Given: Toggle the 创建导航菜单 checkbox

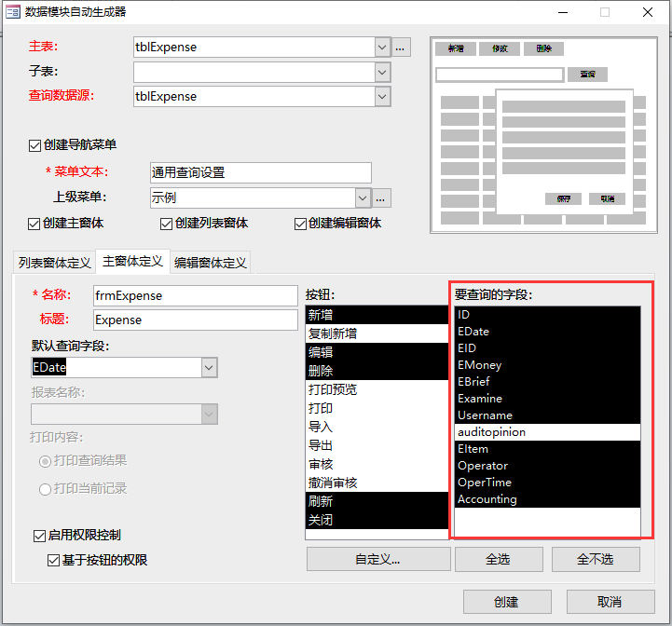Looking at the screenshot, I should (34, 145).
